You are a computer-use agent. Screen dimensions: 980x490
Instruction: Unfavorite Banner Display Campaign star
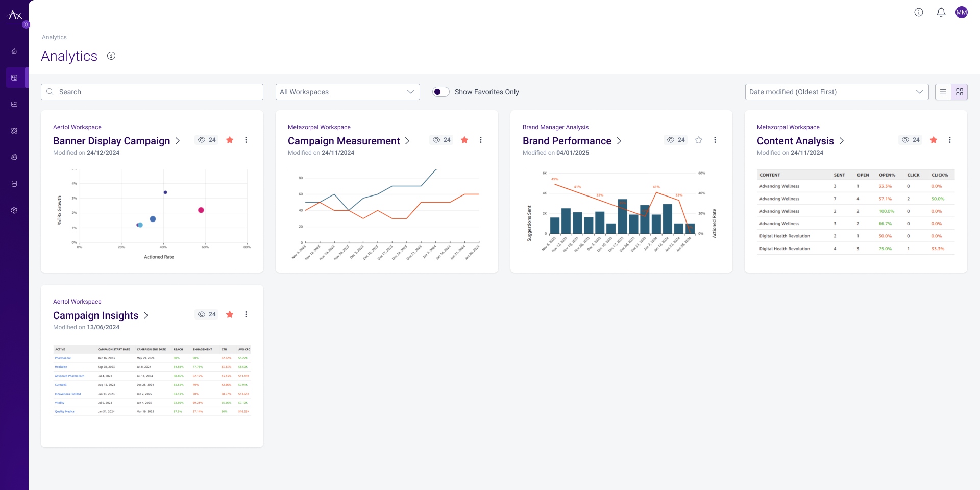click(230, 140)
